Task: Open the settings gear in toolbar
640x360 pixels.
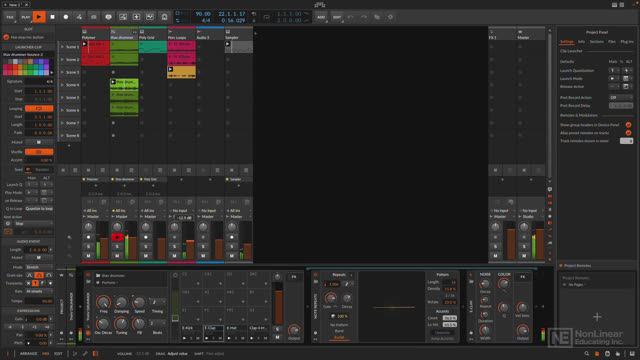Action: pyautogui.click(x=390, y=17)
